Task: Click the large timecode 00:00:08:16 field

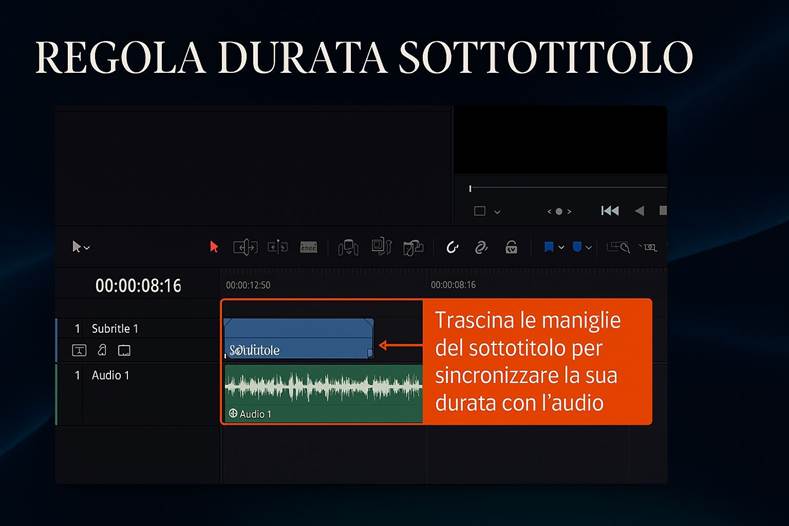Action: click(x=138, y=286)
